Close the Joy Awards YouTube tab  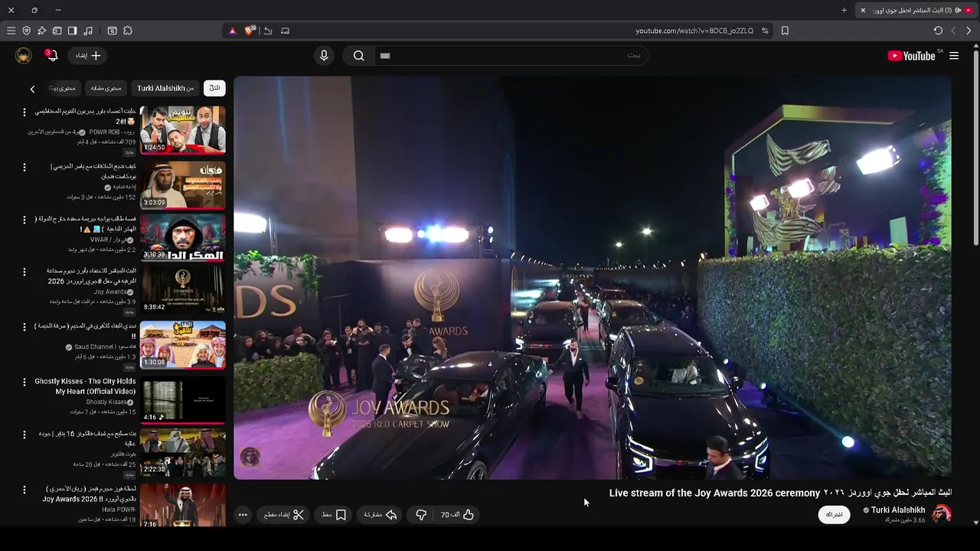pyautogui.click(x=863, y=10)
